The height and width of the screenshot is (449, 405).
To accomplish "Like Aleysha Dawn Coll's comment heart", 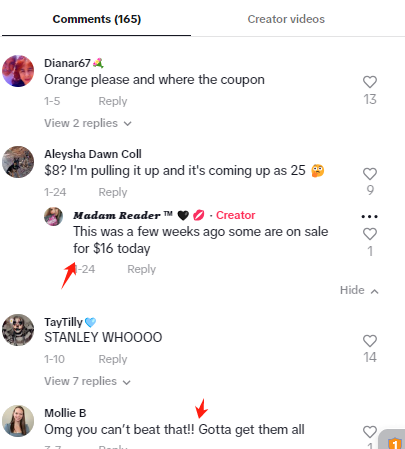I will click(x=370, y=174).
